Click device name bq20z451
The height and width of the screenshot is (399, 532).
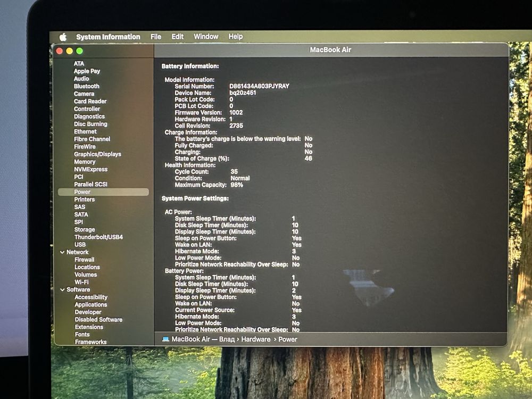click(x=243, y=93)
